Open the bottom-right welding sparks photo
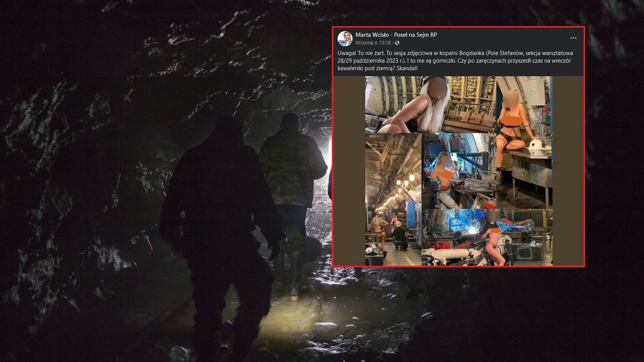Viewport: 644px width, 362px height. click(487, 238)
